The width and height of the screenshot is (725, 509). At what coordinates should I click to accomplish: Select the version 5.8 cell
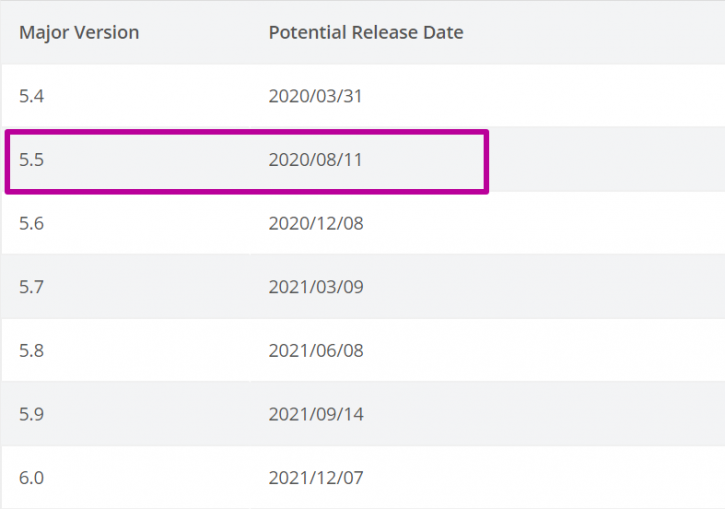pyautogui.click(x=31, y=350)
